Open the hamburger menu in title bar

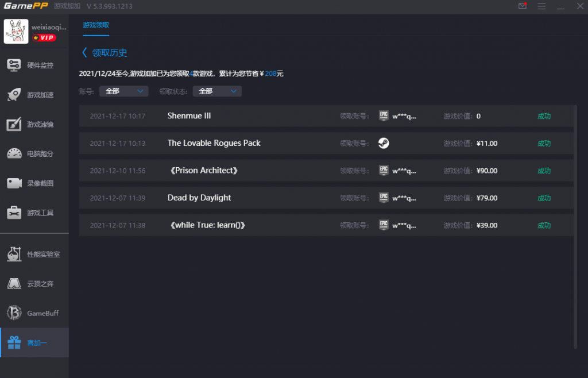pos(541,6)
